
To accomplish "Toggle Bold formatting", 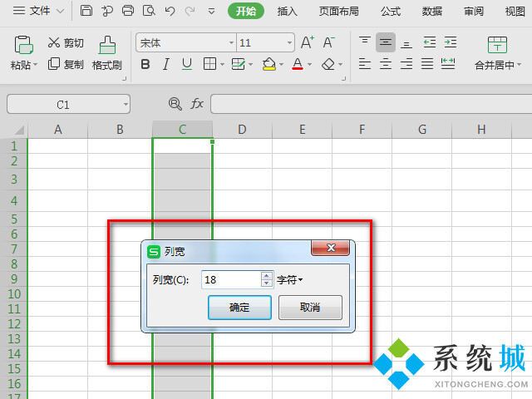I will click(145, 64).
